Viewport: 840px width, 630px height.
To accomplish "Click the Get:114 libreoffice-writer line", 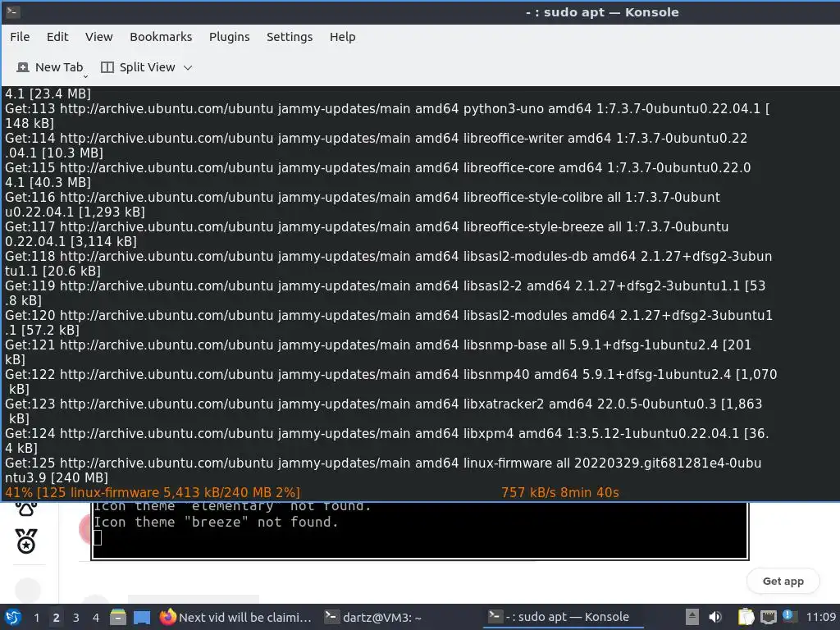I will click(x=376, y=145).
